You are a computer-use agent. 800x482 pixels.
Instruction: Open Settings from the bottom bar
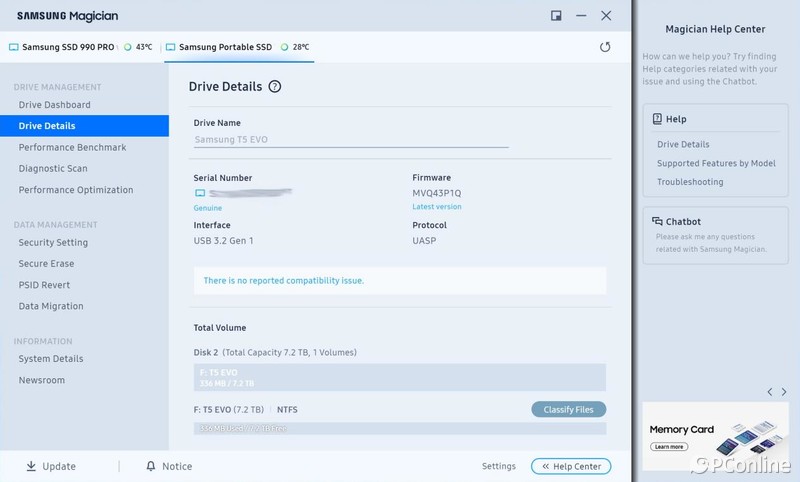click(498, 466)
